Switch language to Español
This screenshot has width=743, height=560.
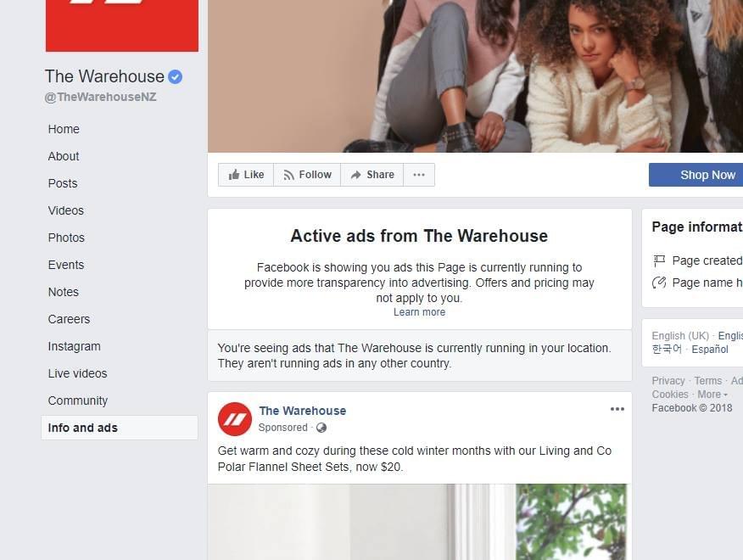pyautogui.click(x=710, y=350)
